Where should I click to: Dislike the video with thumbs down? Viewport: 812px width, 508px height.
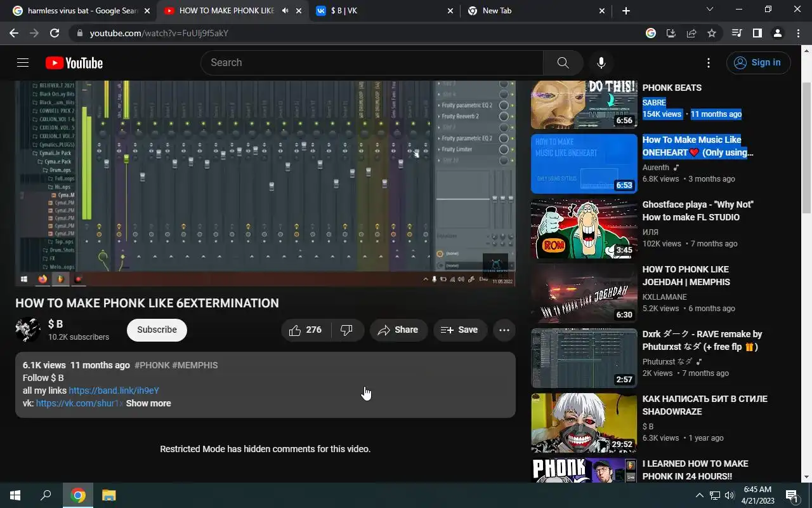click(x=347, y=330)
